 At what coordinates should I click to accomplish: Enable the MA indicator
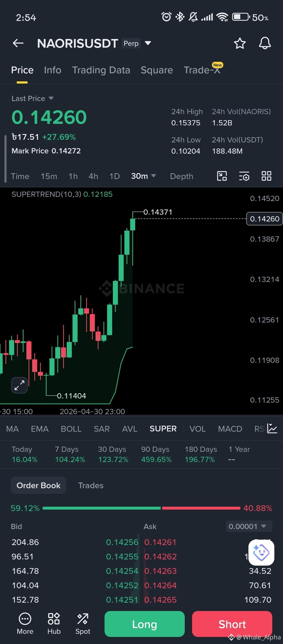[x=12, y=429]
